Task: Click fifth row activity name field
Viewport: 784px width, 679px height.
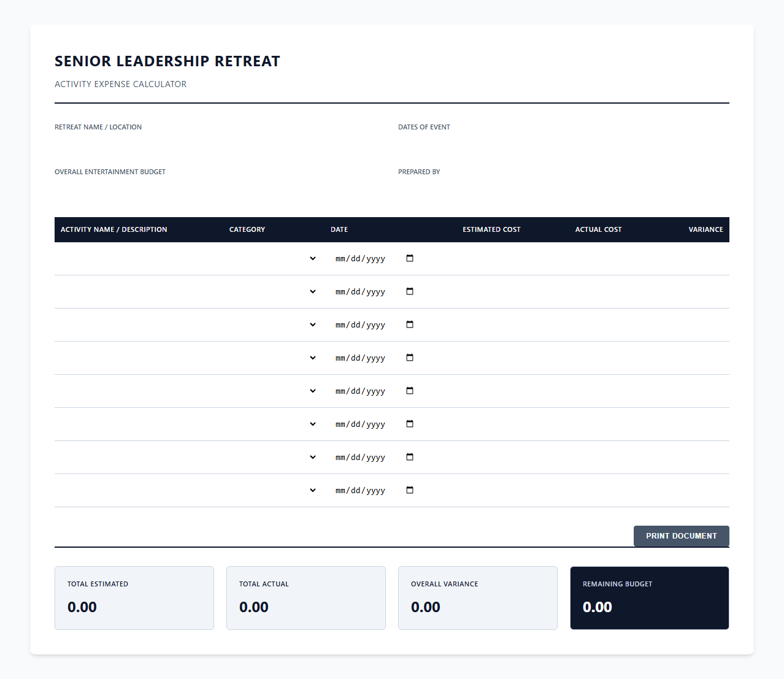Action: coord(139,391)
